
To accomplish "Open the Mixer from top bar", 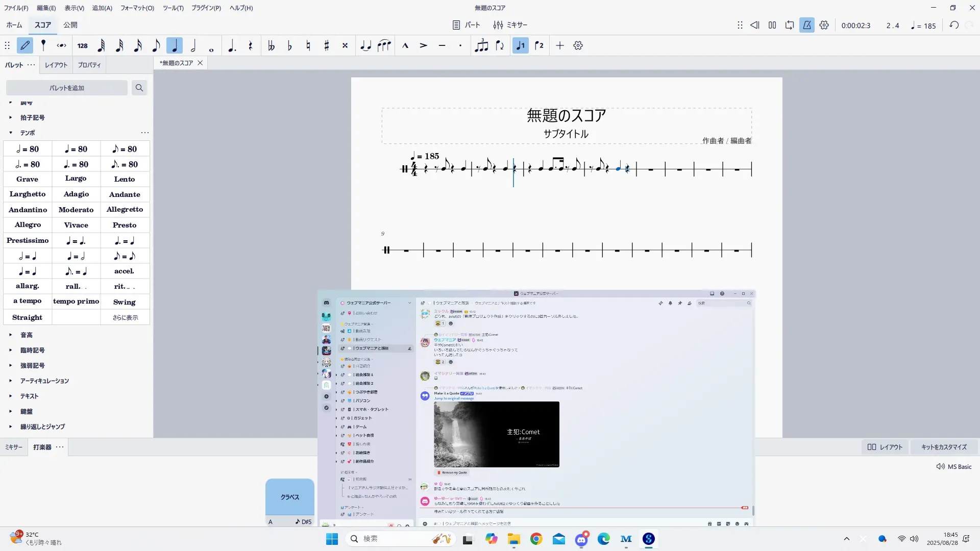I will [x=510, y=25].
